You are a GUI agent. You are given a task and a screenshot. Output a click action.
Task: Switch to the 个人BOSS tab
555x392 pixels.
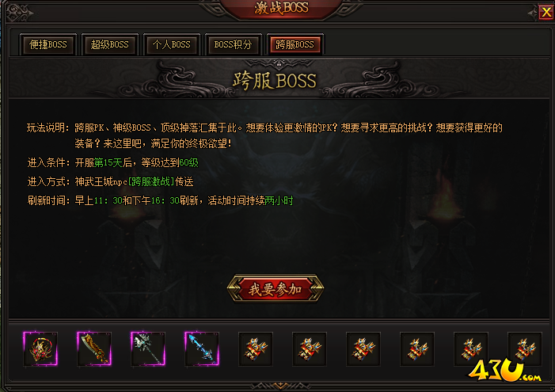click(171, 44)
